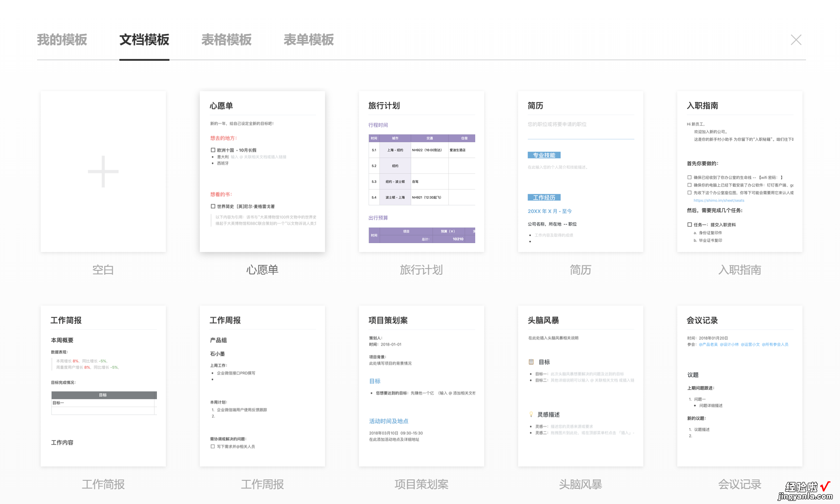Click the 工作周报 caption below the card
Screen dimensions: 840x504
[x=262, y=484]
